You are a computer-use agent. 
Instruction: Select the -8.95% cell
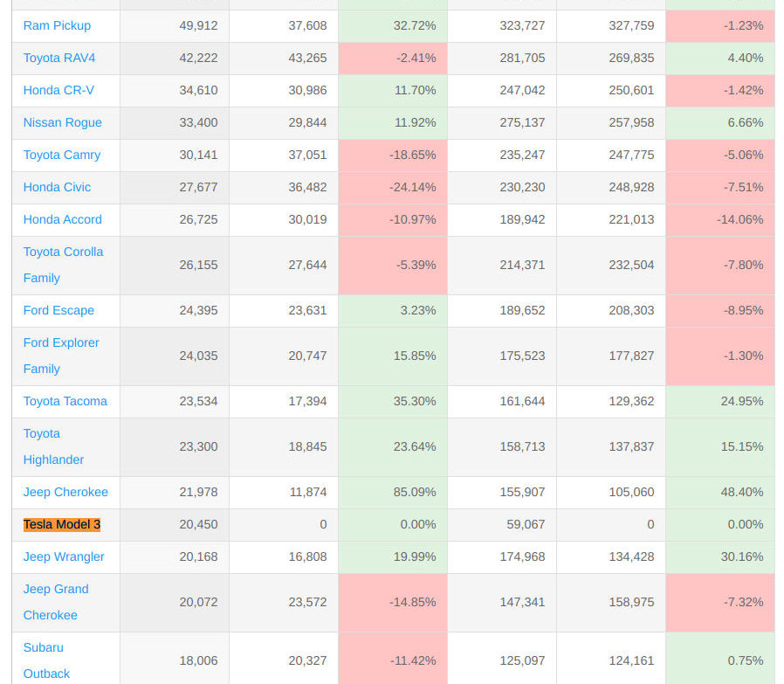[x=720, y=311]
